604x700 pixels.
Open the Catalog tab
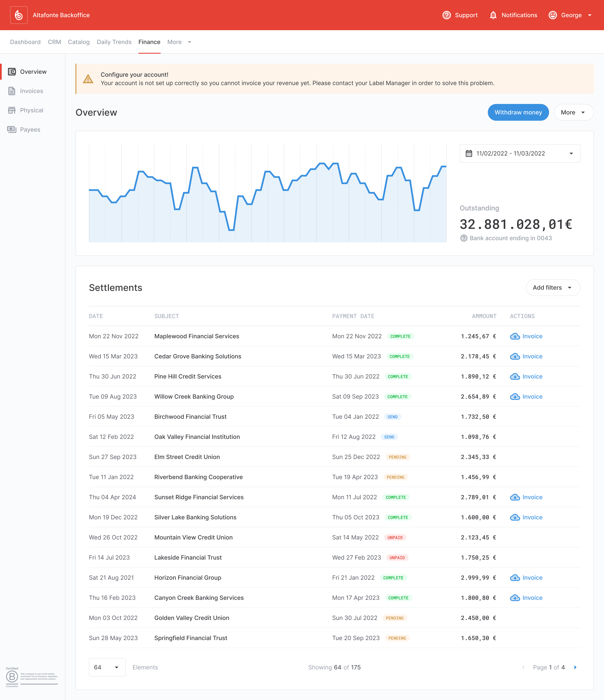point(78,42)
